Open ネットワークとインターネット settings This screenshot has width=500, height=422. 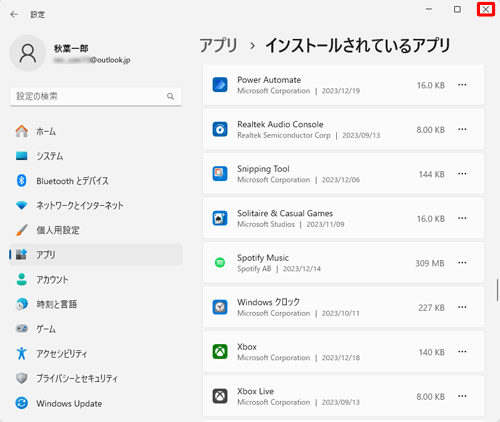[96, 205]
